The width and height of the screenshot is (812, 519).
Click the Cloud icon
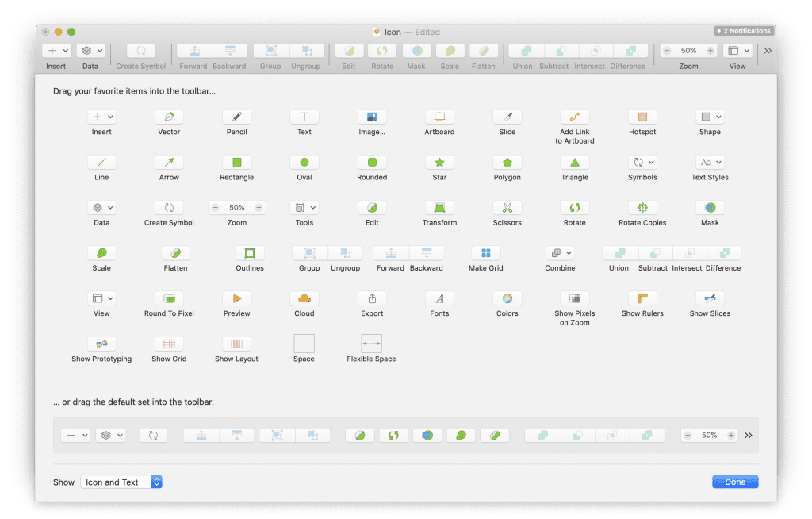[304, 298]
